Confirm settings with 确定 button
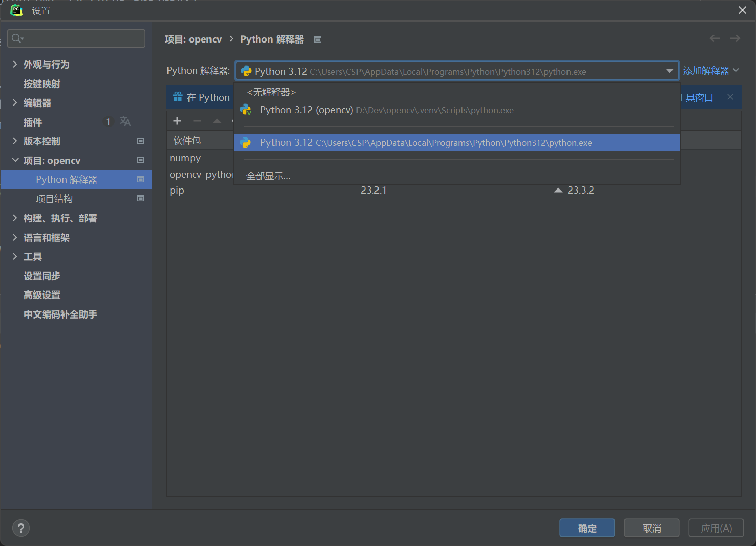This screenshot has height=546, width=756. tap(587, 528)
